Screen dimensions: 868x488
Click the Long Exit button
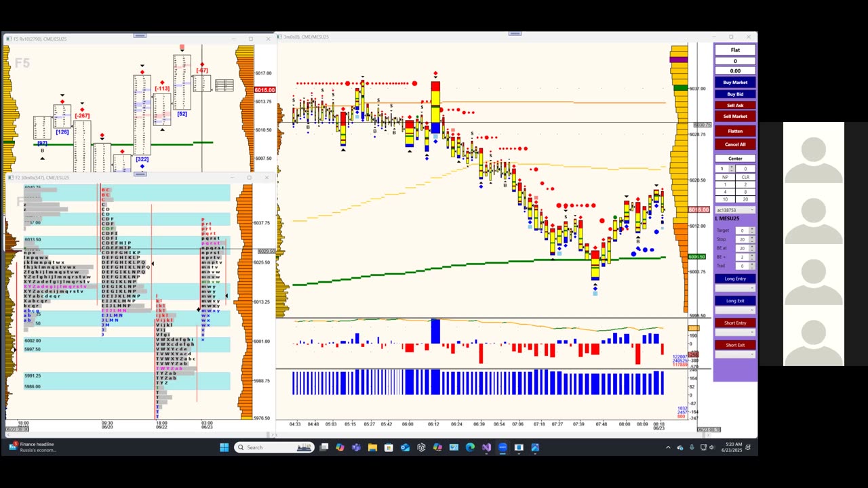(735, 301)
